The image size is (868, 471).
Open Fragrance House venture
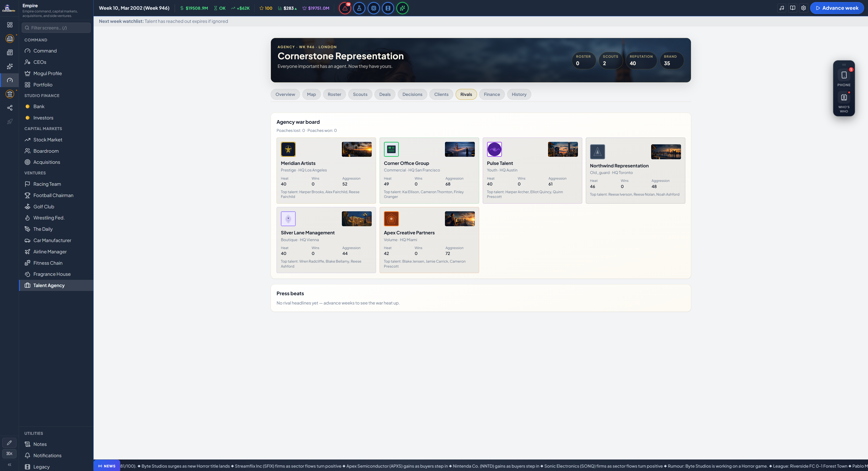click(x=56, y=274)
